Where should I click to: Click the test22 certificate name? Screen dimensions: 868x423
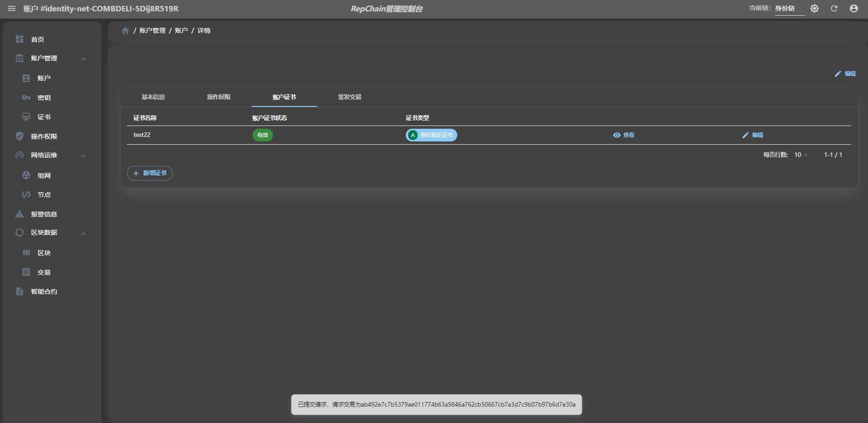pos(142,135)
